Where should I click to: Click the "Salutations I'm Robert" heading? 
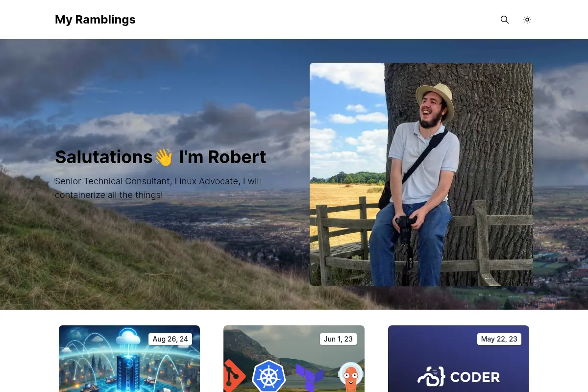pos(160,157)
